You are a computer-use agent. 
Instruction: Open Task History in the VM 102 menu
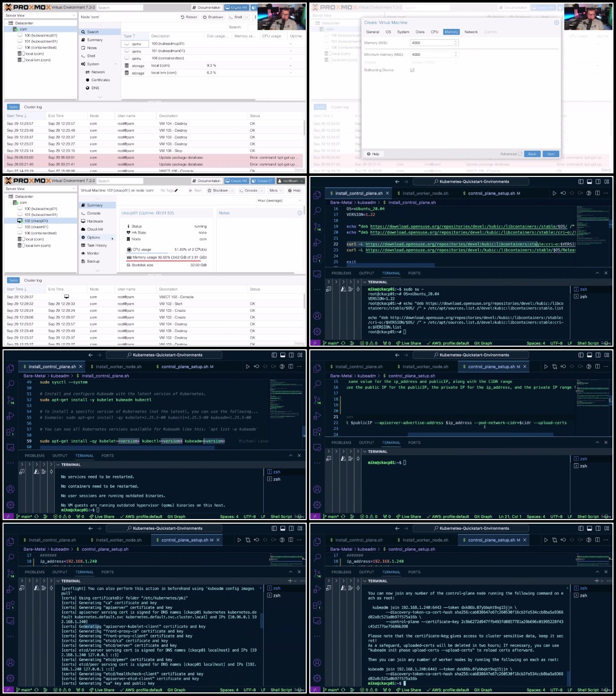(x=98, y=245)
